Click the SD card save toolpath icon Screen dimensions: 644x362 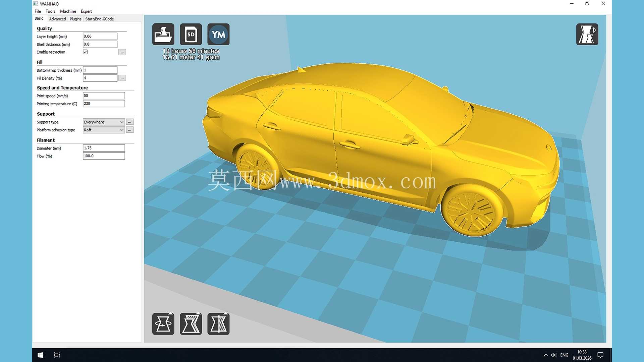(191, 34)
